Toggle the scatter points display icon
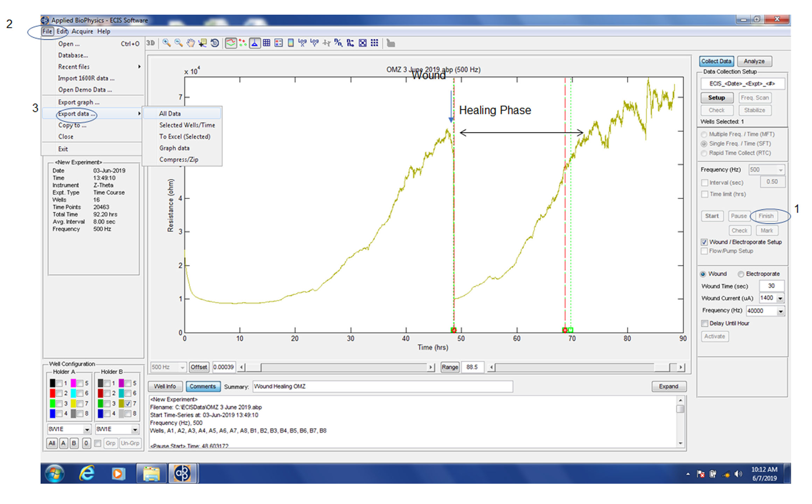 243,43
